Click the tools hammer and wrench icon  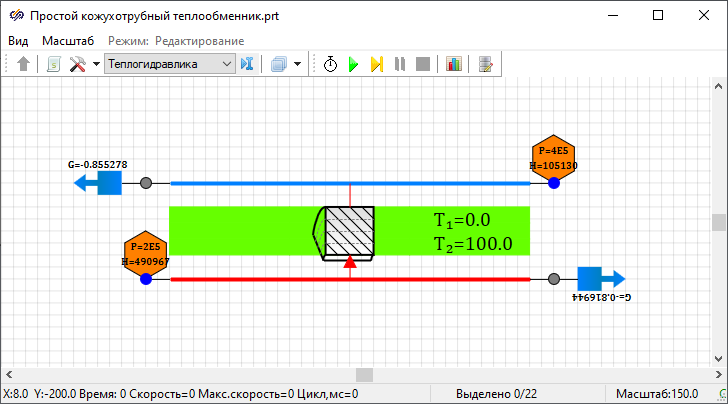click(77, 64)
